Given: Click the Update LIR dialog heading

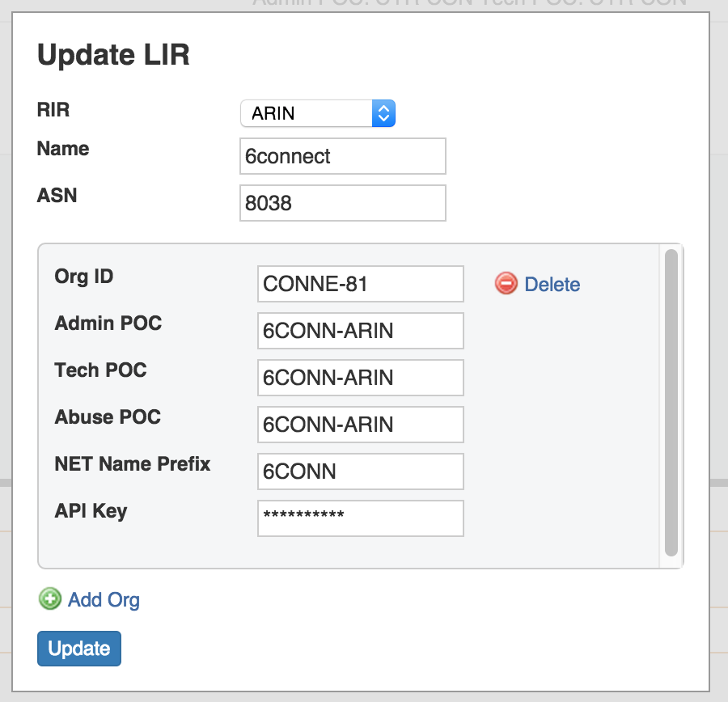Looking at the screenshot, I should 113,55.
